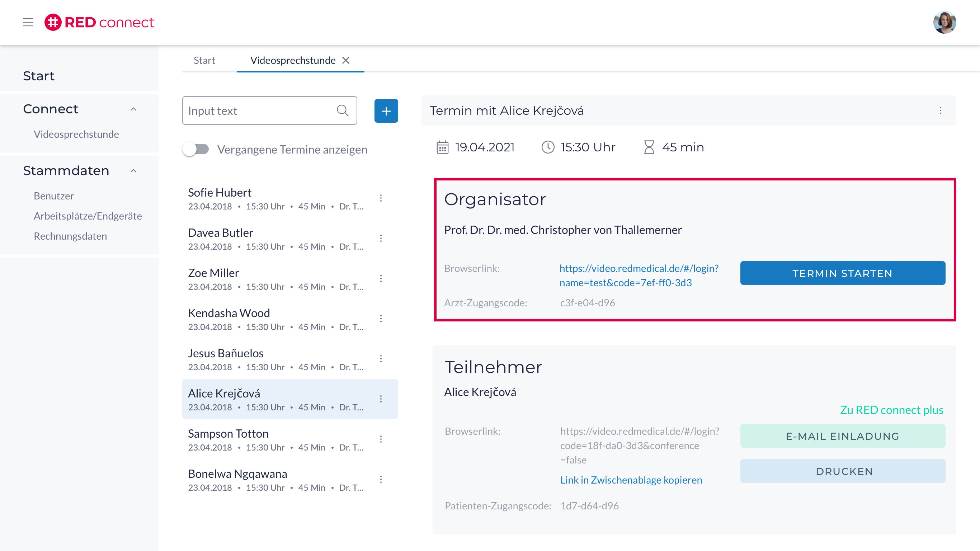Collapse the Stammdaten sidebar section
This screenshot has height=551, width=980.
pyautogui.click(x=133, y=171)
